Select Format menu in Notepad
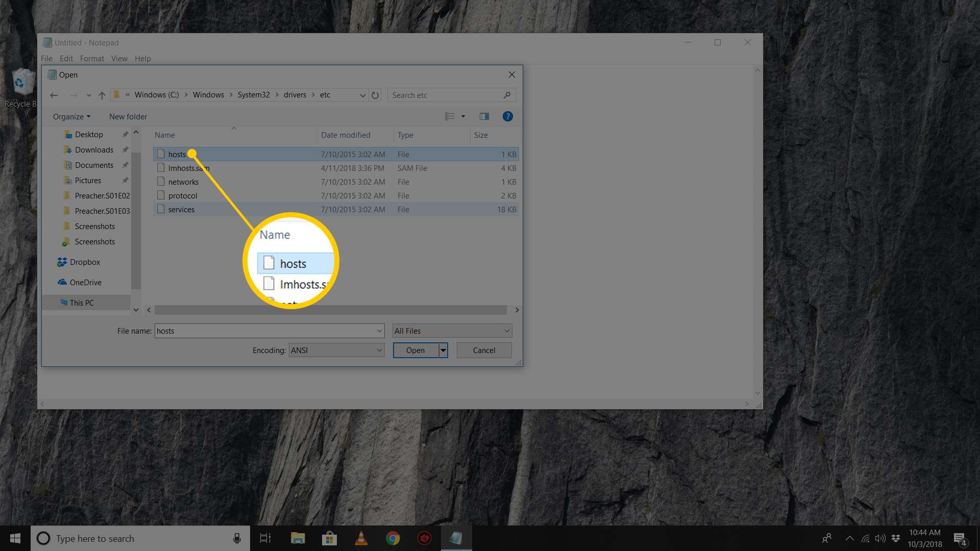Screen dimensions: 980x551 90,59
